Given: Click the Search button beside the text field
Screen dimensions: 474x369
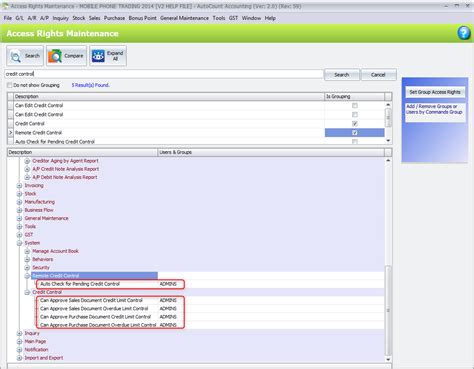Looking at the screenshot, I should coord(342,75).
